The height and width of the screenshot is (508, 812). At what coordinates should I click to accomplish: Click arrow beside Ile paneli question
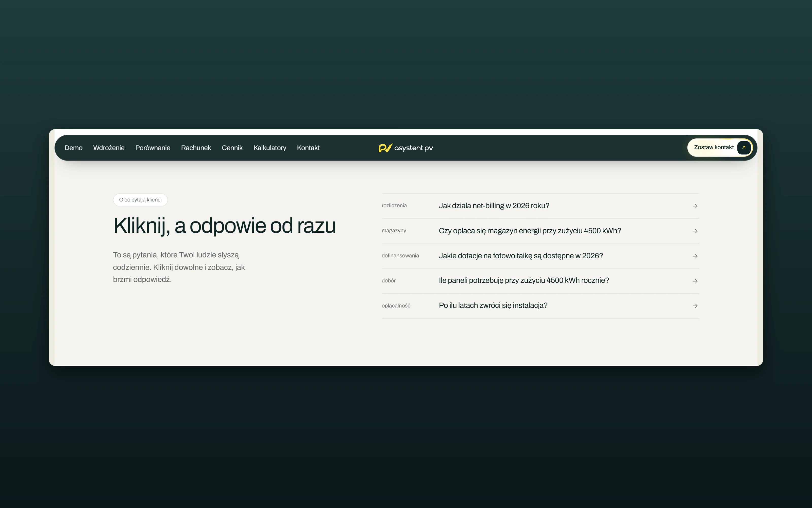tap(695, 281)
